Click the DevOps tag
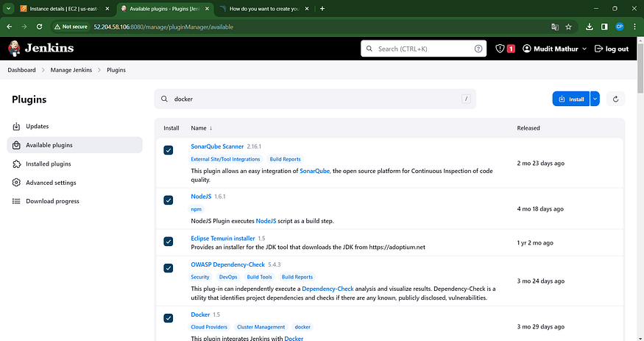The image size is (644, 341). [228, 277]
